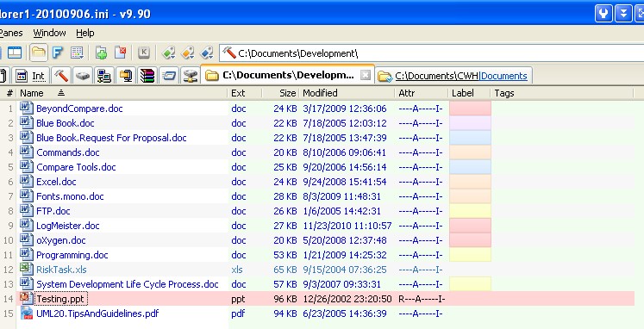Open the colored grid view dropdown
644x329 pixels.
[78, 53]
